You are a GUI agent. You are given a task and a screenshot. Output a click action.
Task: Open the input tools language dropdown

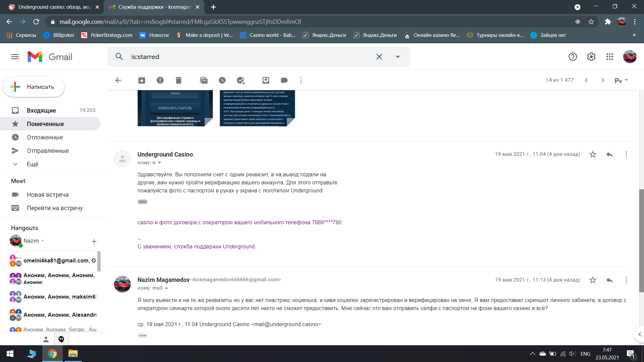[x=626, y=80]
